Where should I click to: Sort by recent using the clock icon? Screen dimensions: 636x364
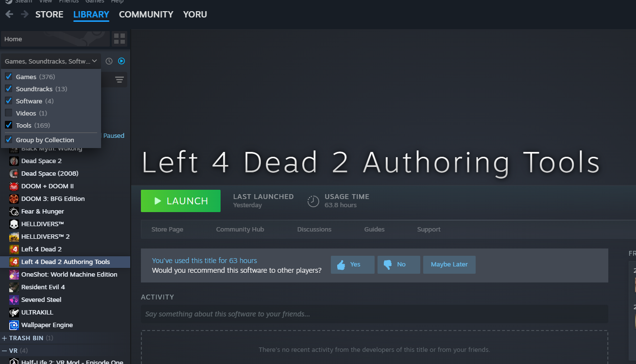click(x=109, y=61)
